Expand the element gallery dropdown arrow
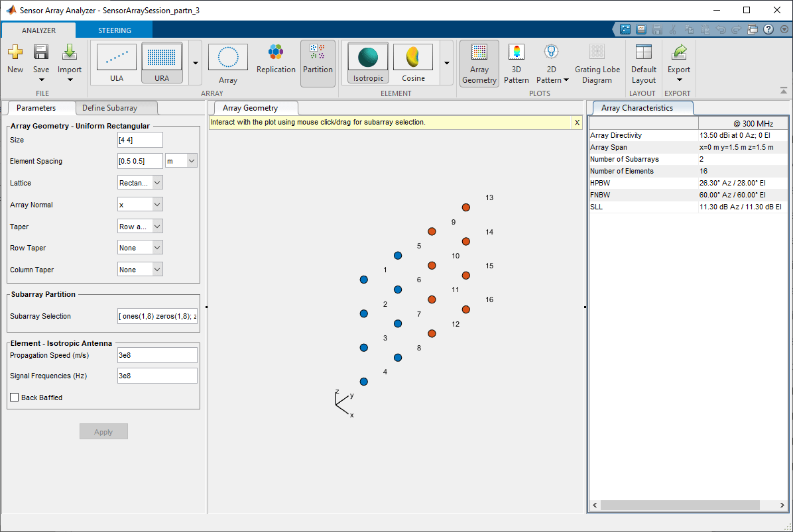Image resolution: width=793 pixels, height=532 pixels. pos(447,63)
